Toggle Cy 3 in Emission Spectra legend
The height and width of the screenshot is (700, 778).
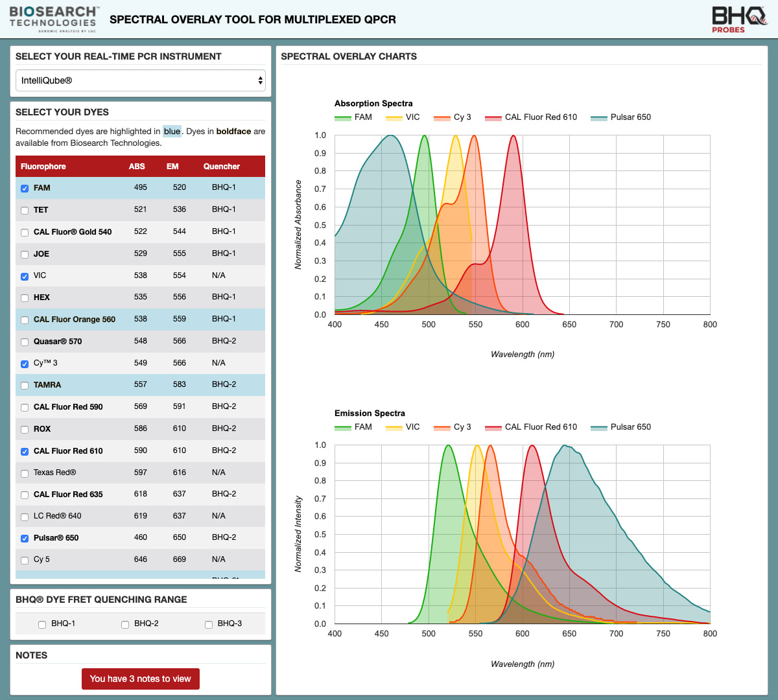[453, 427]
